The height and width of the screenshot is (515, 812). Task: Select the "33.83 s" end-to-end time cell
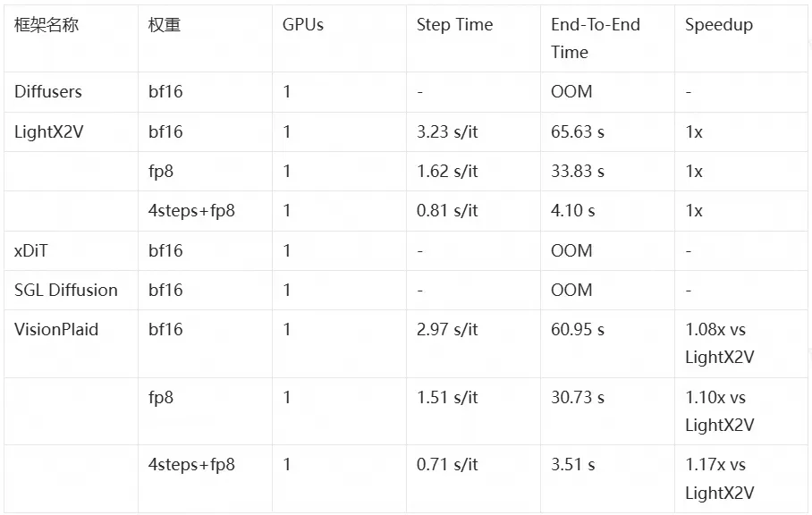tap(578, 171)
